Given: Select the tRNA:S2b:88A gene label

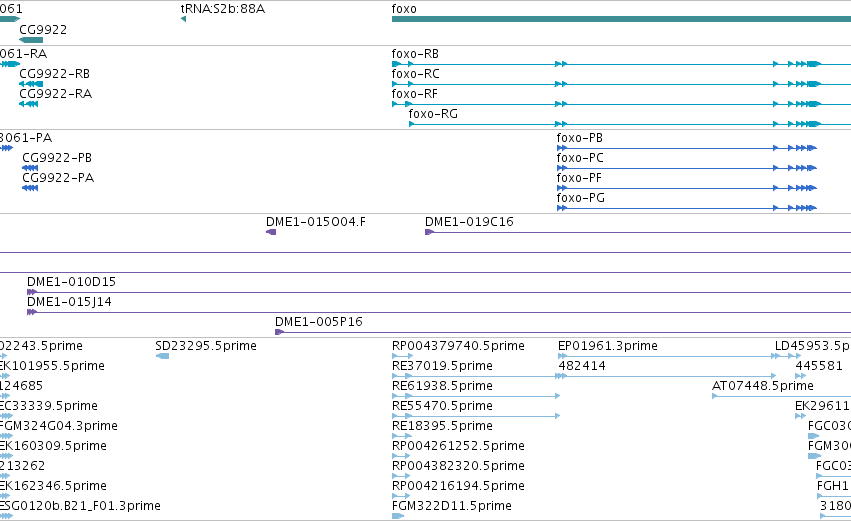Looking at the screenshot, I should click(223, 9).
